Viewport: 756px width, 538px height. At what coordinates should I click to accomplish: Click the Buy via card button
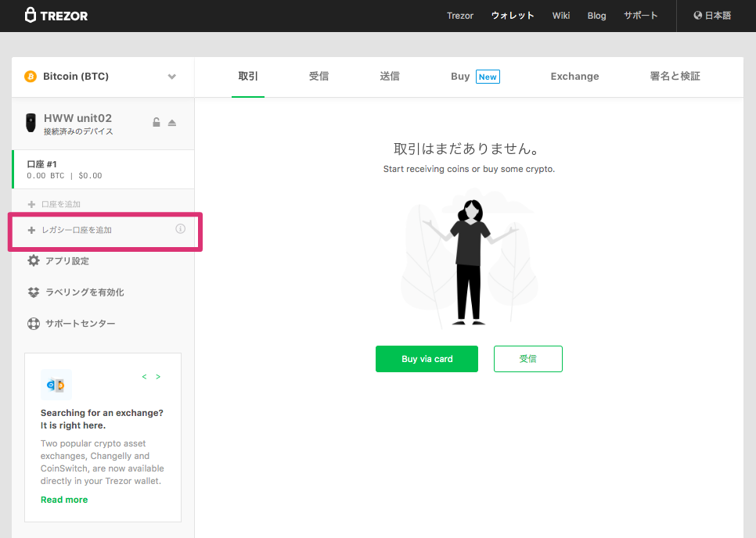[427, 359]
